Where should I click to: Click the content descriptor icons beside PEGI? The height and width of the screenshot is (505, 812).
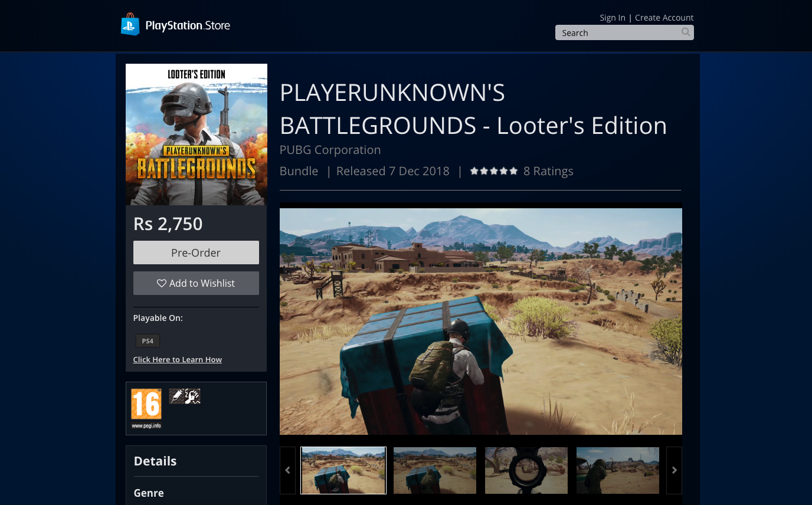tap(185, 396)
